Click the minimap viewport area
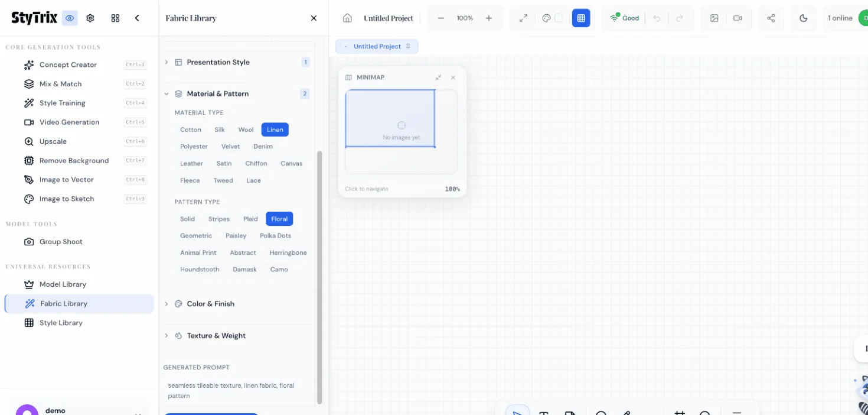The image size is (868, 415). click(390, 118)
